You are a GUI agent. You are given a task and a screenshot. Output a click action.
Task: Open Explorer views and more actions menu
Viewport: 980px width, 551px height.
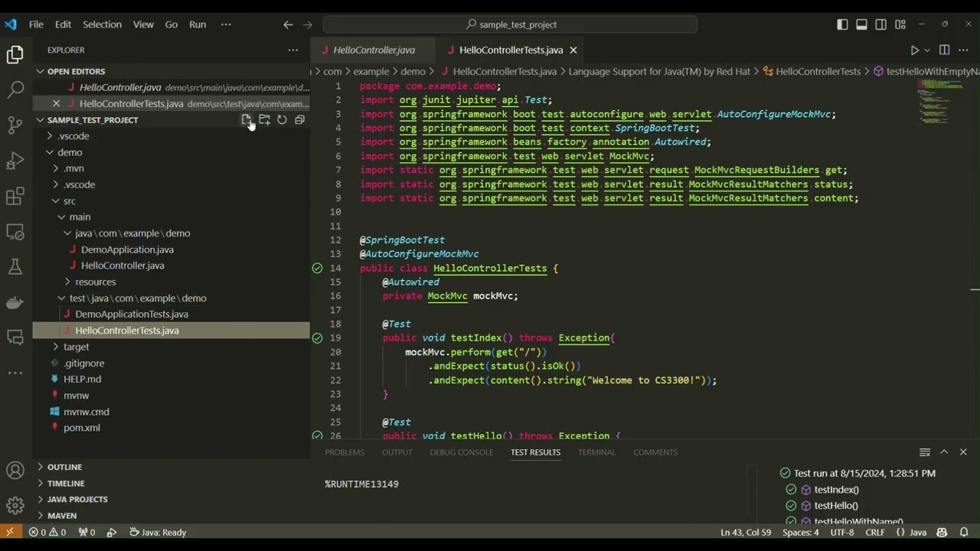(292, 50)
